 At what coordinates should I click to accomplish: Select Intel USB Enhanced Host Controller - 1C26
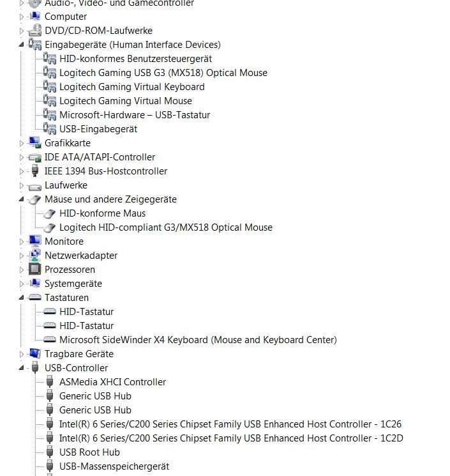230,424
